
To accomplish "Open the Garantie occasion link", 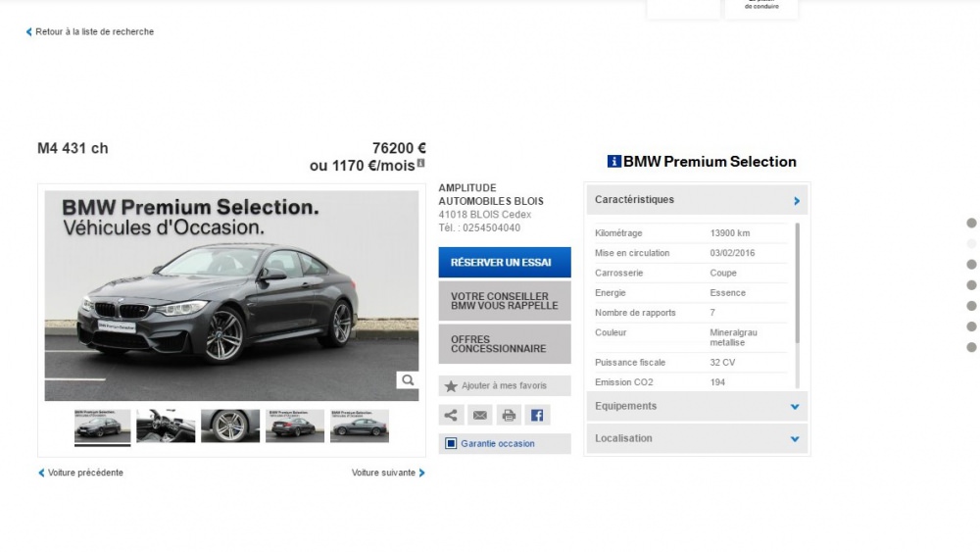I will tap(498, 444).
